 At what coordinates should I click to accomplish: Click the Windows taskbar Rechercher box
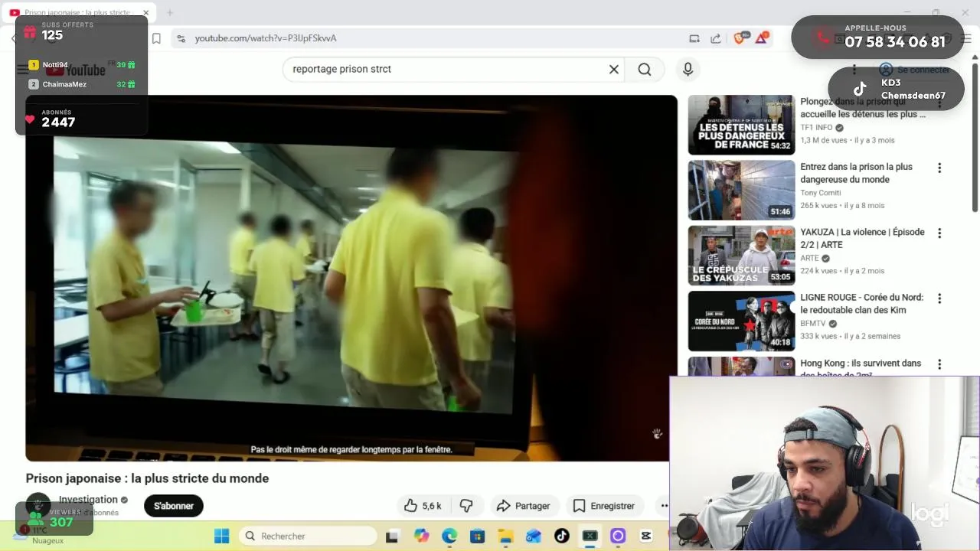coord(308,536)
